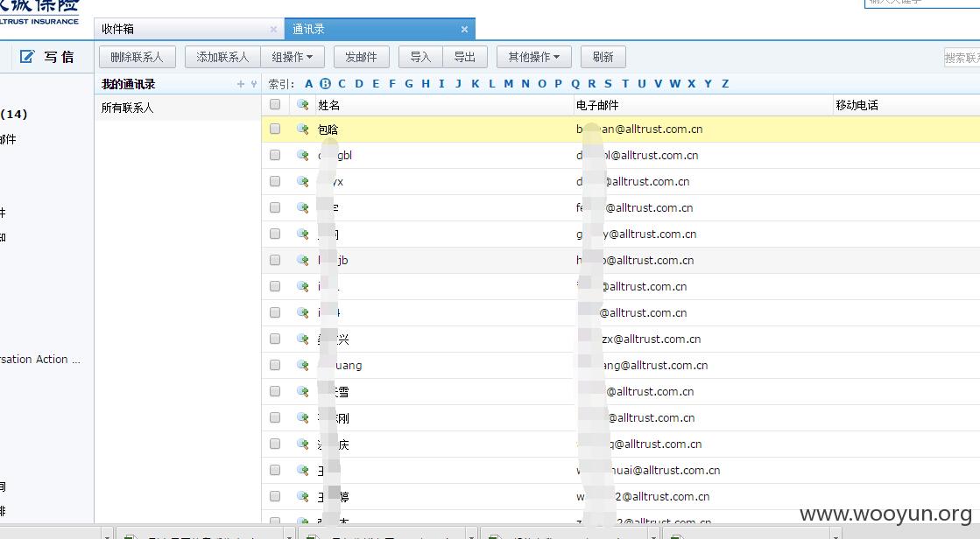Check the box for y@alltrust.com.cn row
The height and width of the screenshot is (539, 980).
pos(275,234)
